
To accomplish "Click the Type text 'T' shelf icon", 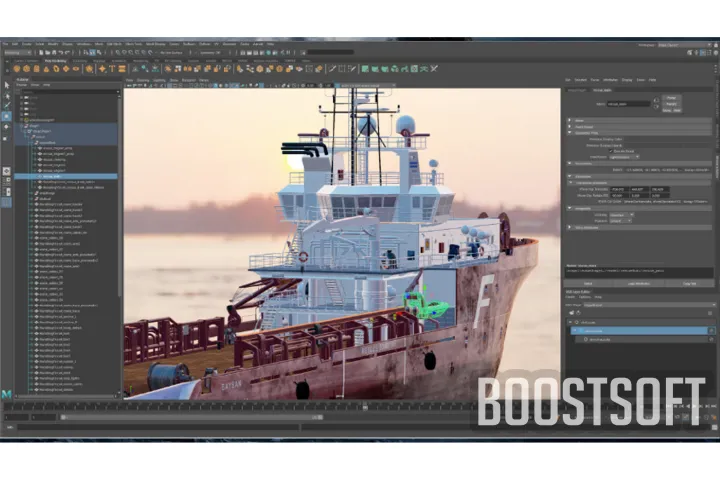I will [112, 69].
